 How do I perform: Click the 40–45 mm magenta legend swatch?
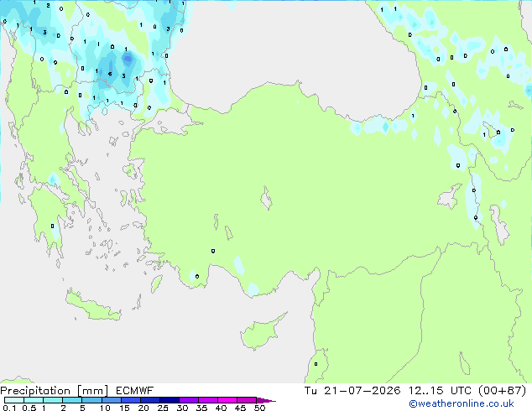click(227, 400)
